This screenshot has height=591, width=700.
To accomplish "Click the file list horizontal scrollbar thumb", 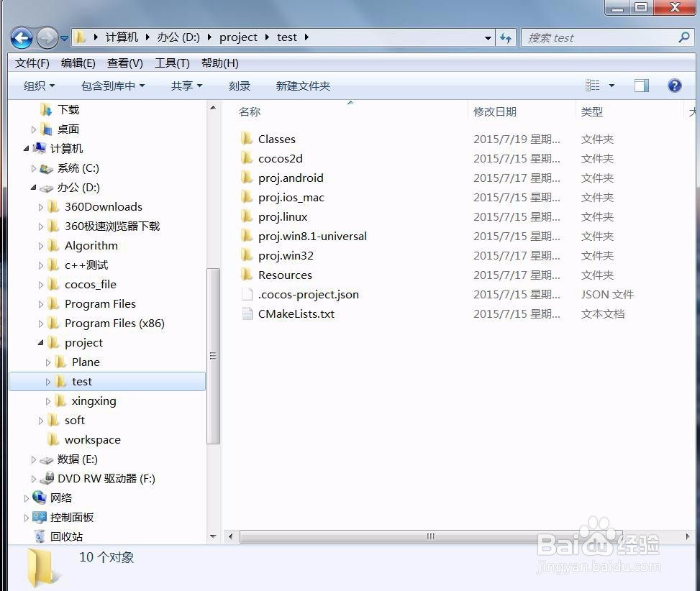I will (430, 536).
